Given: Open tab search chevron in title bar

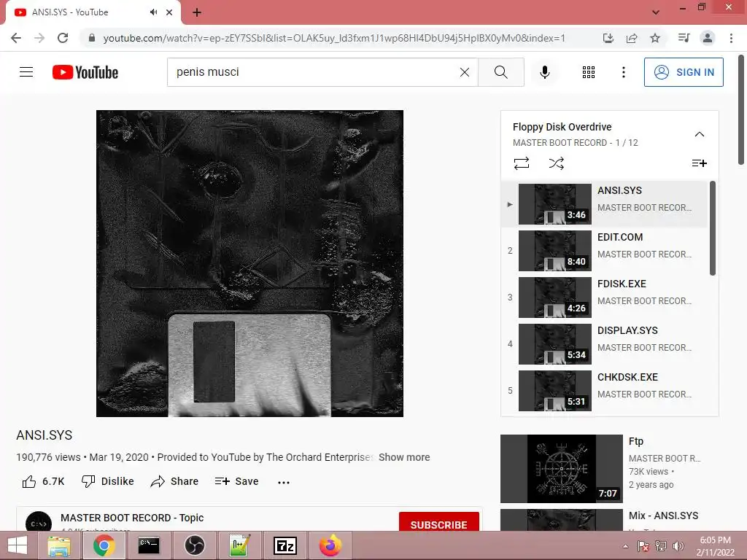Looking at the screenshot, I should click(x=656, y=12).
